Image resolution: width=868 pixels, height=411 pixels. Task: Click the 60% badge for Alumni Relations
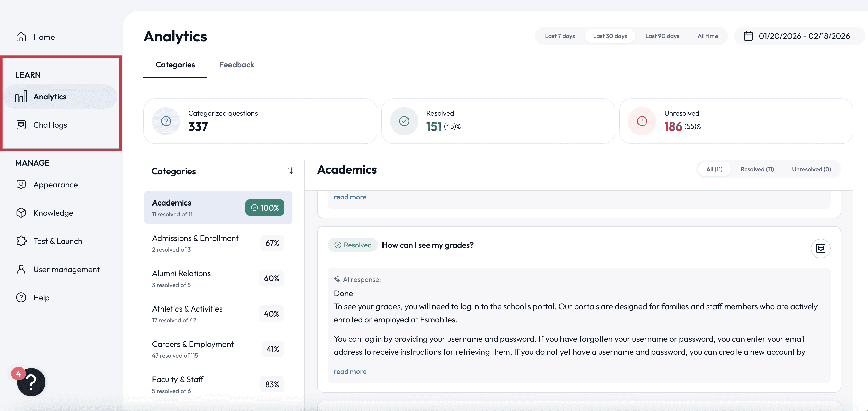pos(271,278)
